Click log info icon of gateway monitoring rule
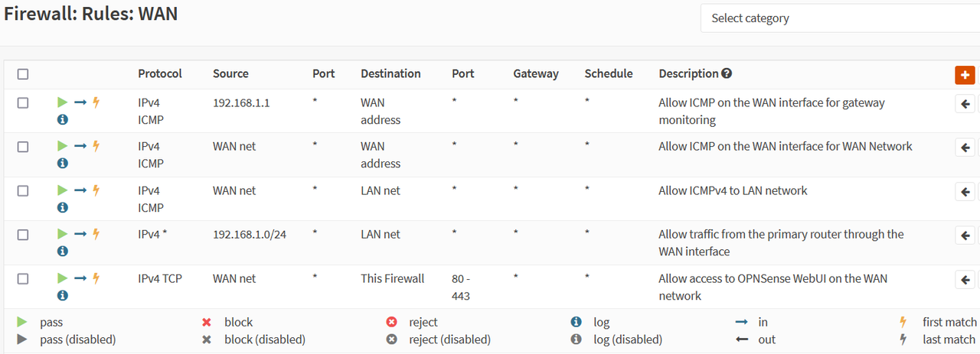The image size is (980, 354). click(x=63, y=119)
